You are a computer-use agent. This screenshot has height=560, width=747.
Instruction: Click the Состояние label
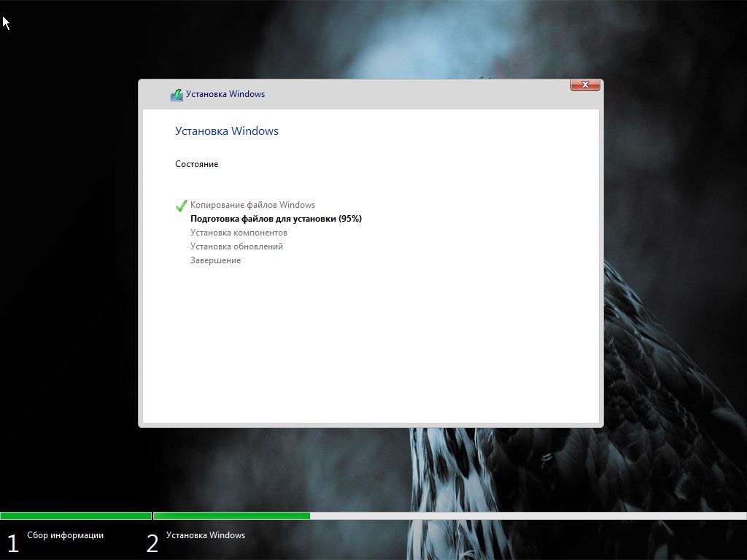(x=196, y=164)
